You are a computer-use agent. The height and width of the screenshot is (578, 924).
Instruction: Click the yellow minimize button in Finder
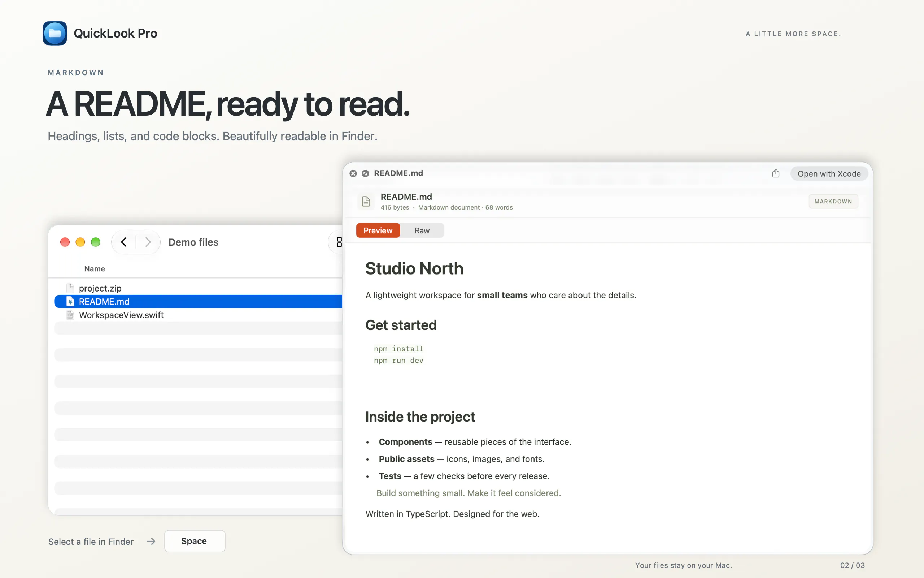click(x=80, y=242)
